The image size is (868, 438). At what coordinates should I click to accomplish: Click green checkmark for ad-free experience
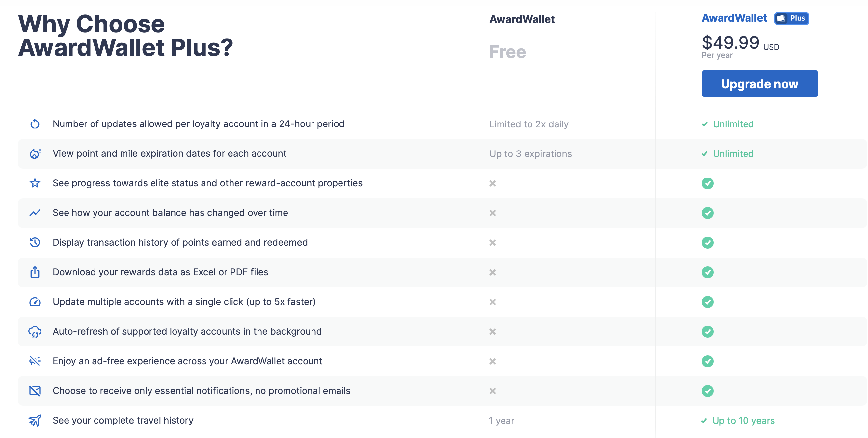click(x=707, y=361)
